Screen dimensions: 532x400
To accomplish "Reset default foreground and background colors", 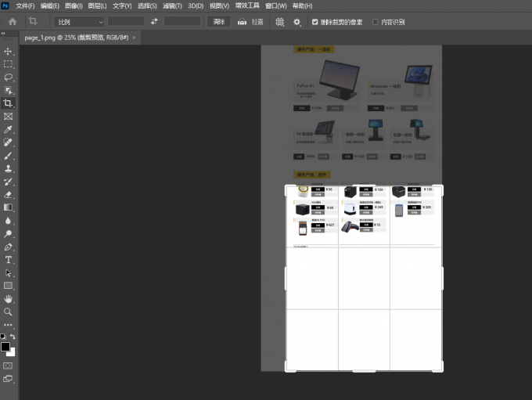I will click(x=3, y=337).
